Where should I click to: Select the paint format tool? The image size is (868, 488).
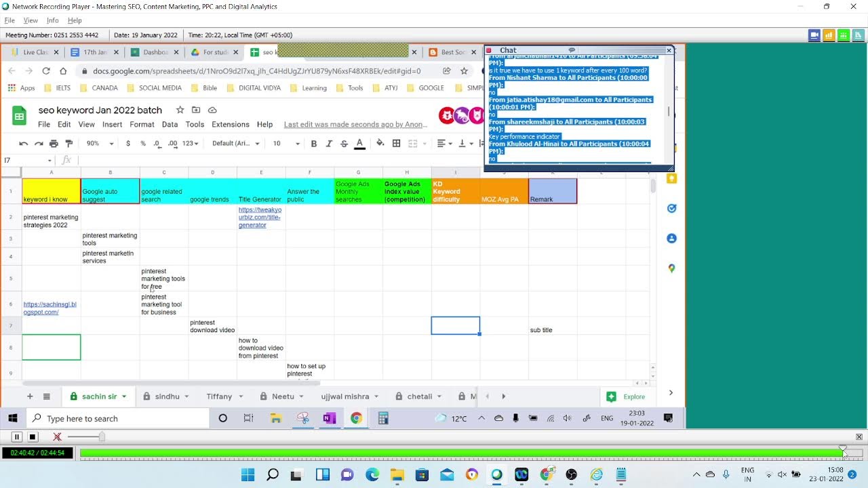coord(68,144)
